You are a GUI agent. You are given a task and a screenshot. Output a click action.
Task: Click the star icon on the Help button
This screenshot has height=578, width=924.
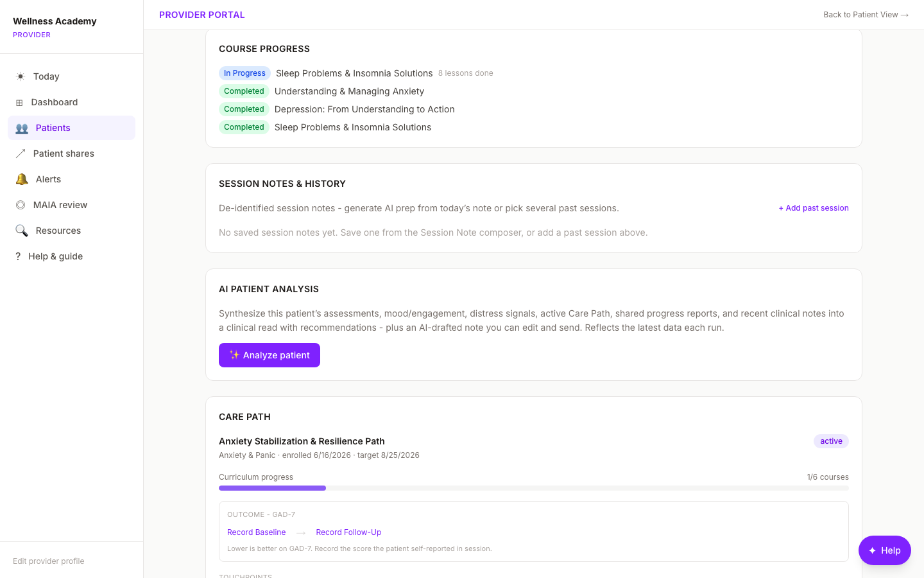(x=873, y=550)
